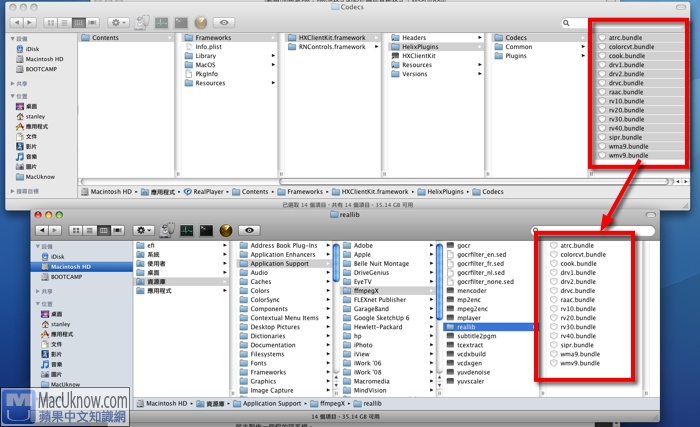Click the back arrow in Codecs window toolbar
The height and width of the screenshot is (427, 700).
(17, 22)
